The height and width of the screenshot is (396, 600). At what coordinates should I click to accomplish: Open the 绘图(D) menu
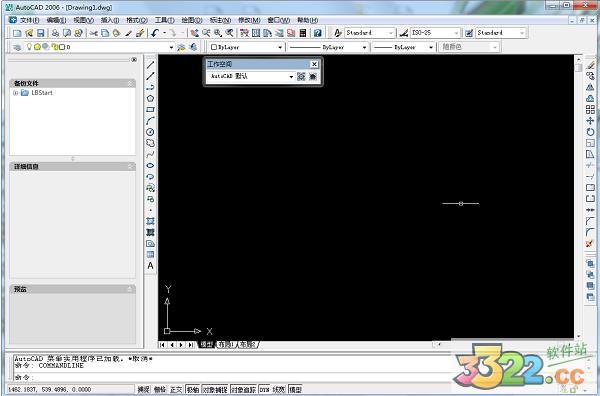[192, 20]
